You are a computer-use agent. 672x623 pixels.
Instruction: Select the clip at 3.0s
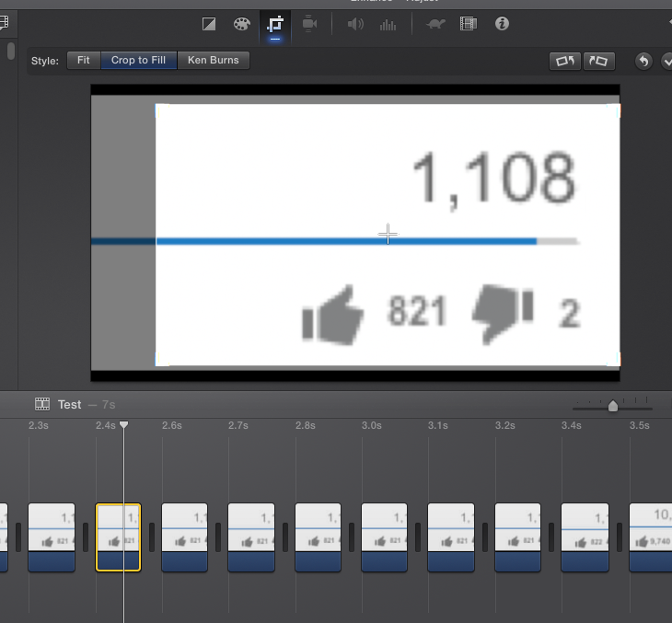(385, 537)
